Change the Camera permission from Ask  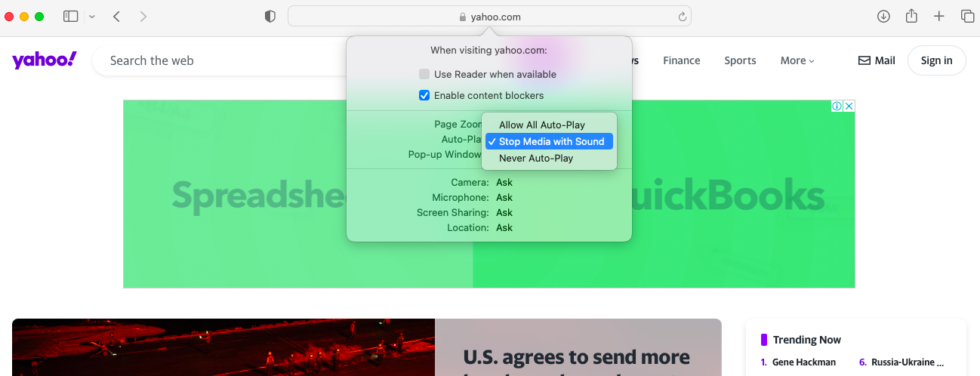click(504, 182)
